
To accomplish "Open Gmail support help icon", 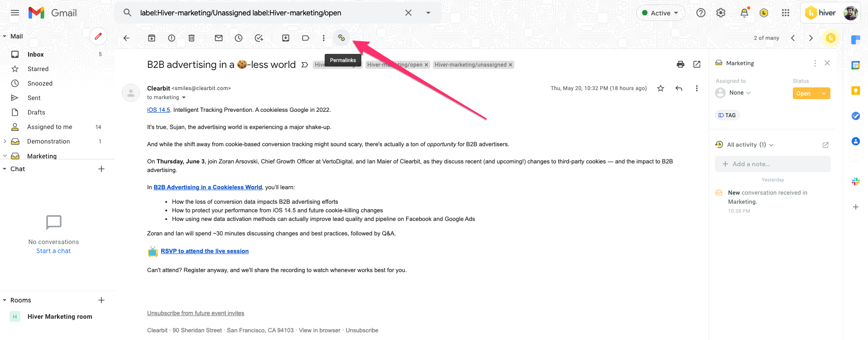I will [701, 13].
